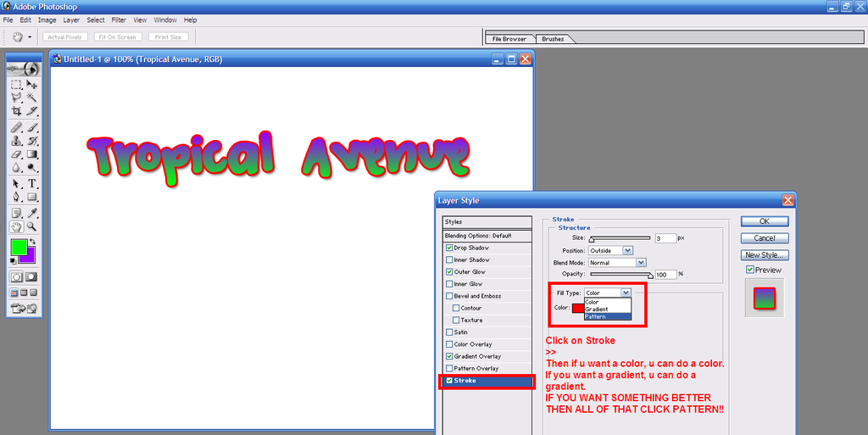Enable the Inner Glow checkbox
The height and width of the screenshot is (435, 868).
(449, 284)
